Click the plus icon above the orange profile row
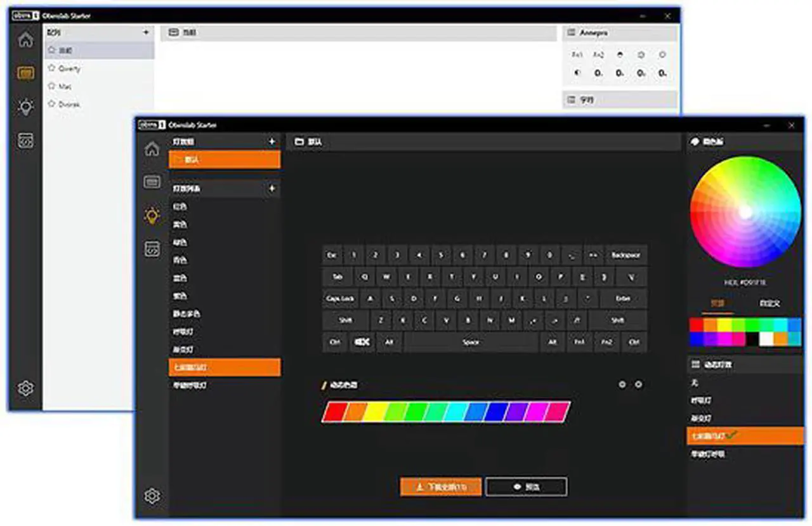 tap(272, 141)
